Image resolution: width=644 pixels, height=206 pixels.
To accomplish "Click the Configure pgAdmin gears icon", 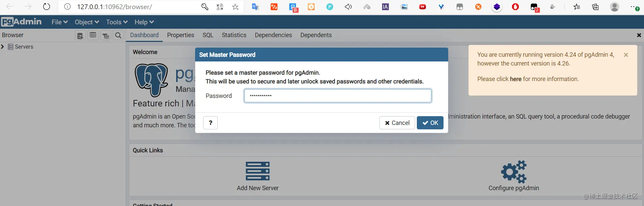I will [x=513, y=171].
